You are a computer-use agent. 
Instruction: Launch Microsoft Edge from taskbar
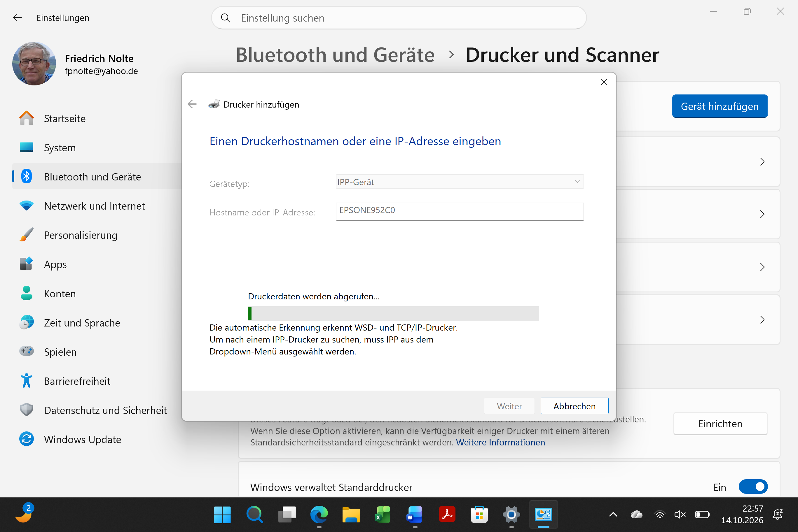(x=319, y=515)
